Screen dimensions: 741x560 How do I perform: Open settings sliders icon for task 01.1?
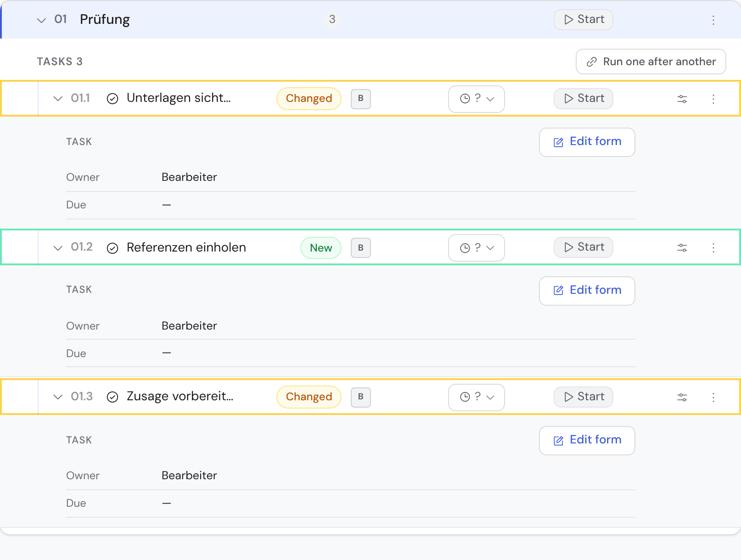tap(682, 99)
